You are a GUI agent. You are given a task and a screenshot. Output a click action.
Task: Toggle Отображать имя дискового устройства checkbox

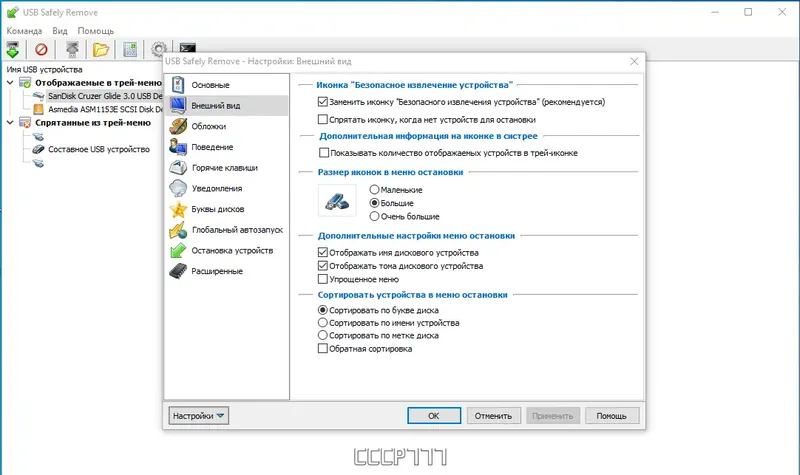pyautogui.click(x=322, y=253)
